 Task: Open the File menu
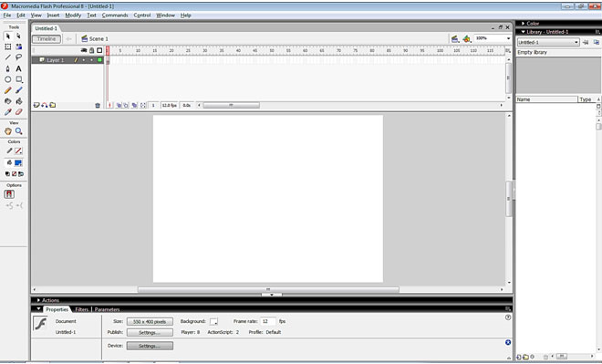click(7, 16)
